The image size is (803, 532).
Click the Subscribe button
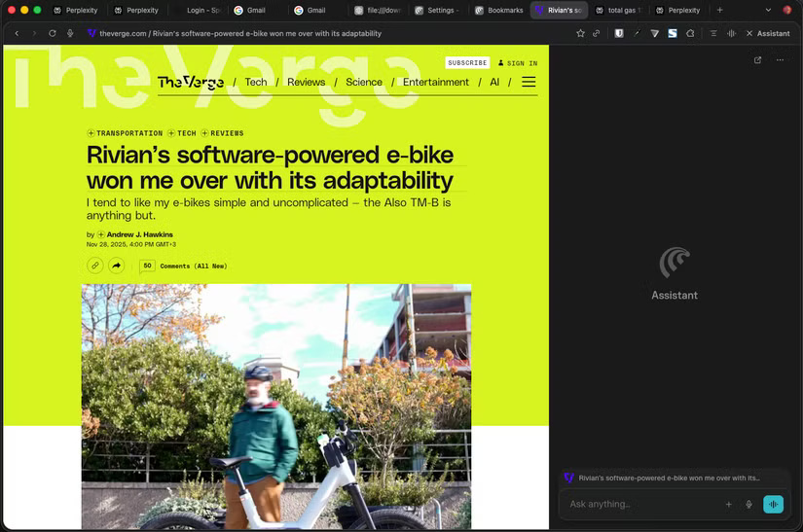[467, 62]
